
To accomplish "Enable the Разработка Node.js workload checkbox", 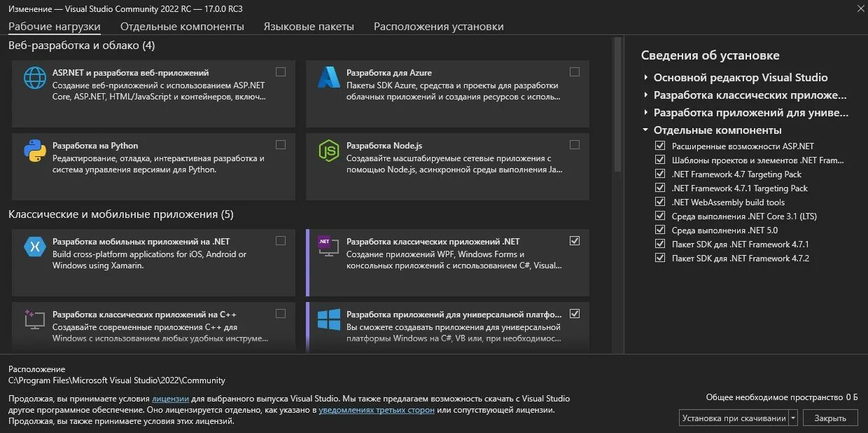I will [575, 145].
